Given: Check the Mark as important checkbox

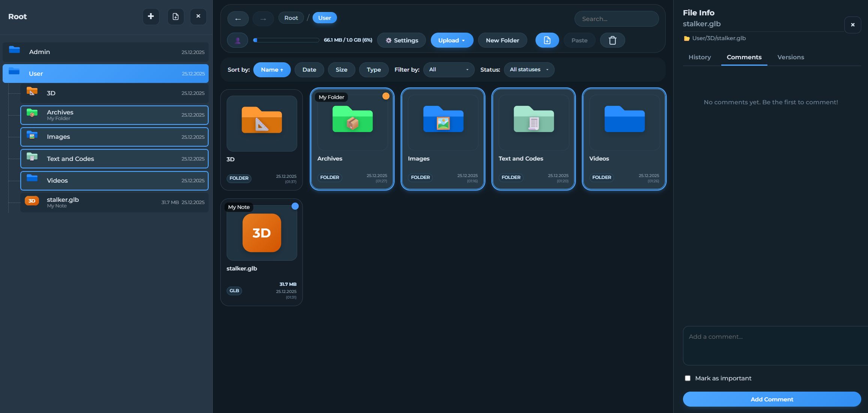Looking at the screenshot, I should tap(687, 378).
